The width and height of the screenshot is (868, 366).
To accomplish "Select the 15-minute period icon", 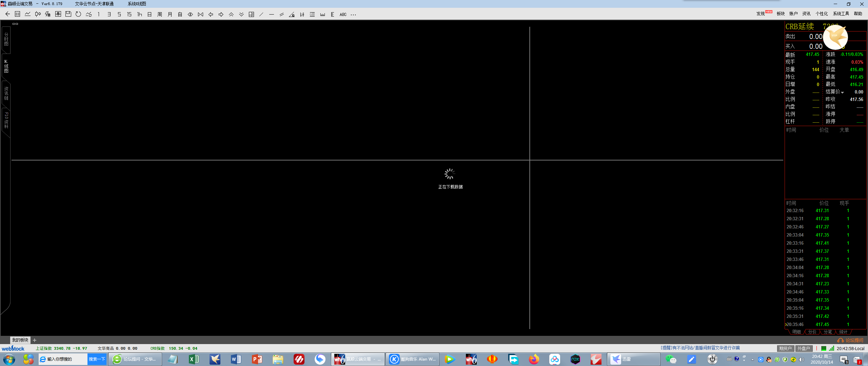I will pyautogui.click(x=129, y=14).
